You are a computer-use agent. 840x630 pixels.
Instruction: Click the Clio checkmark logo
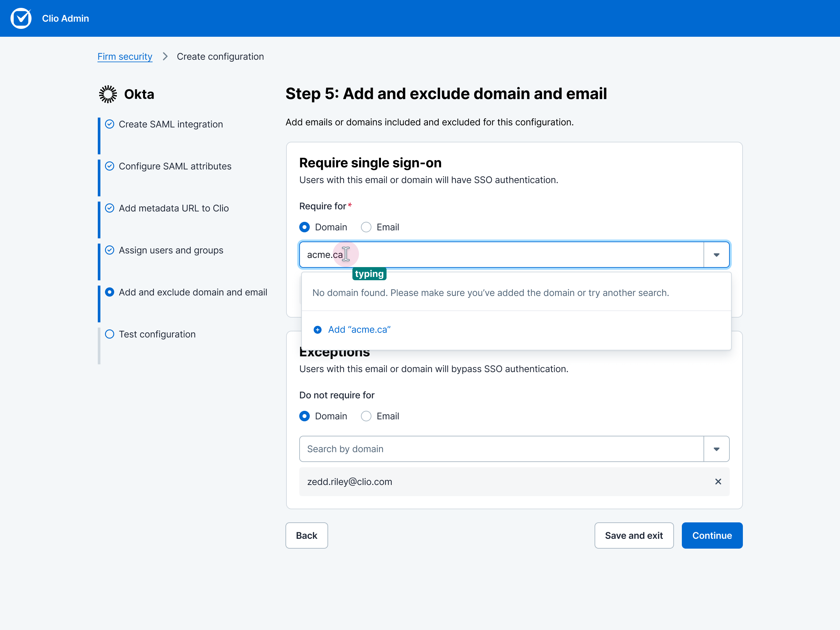coord(21,18)
